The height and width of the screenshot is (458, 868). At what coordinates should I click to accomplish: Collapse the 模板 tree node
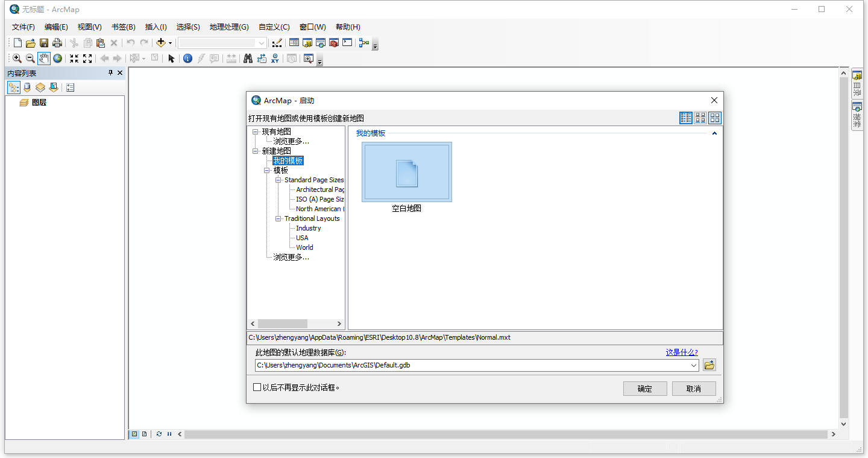(x=267, y=170)
